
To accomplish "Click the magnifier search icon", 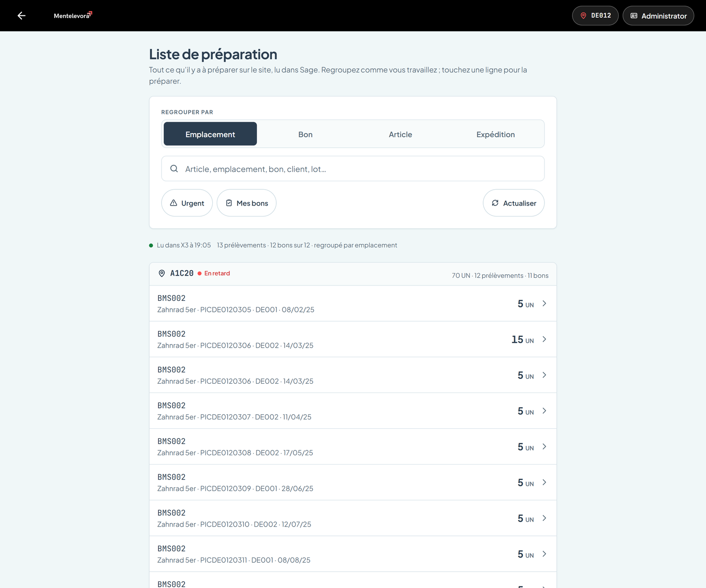I will [x=174, y=169].
